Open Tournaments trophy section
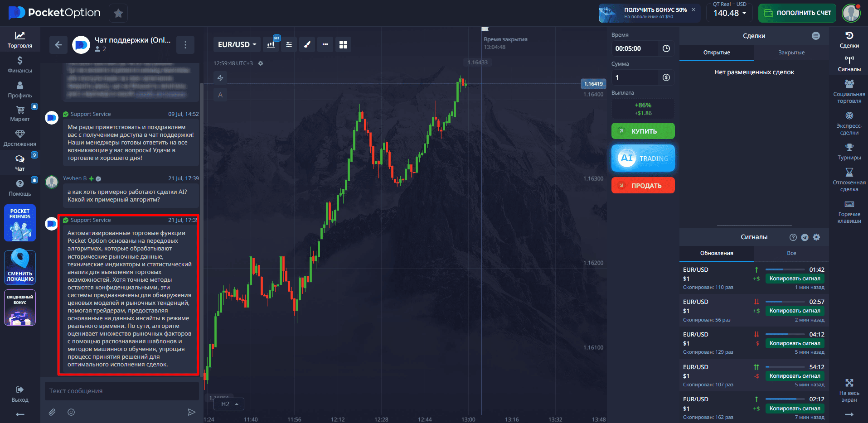The image size is (868, 423). (x=849, y=152)
